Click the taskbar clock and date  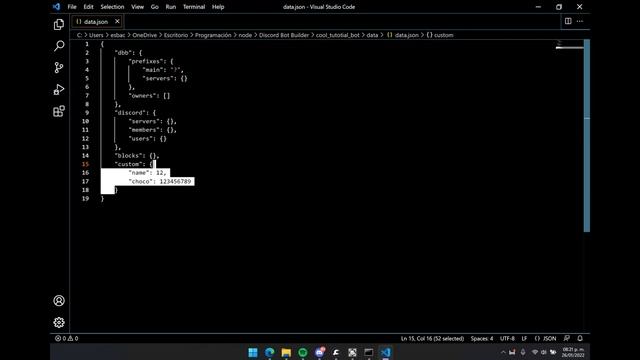(x=573, y=352)
